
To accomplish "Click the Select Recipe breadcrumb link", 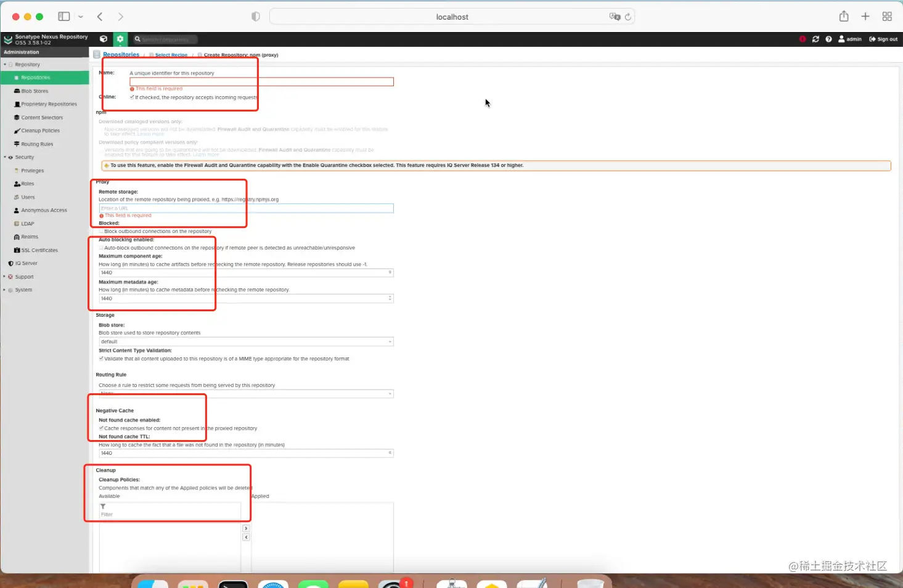I will click(x=171, y=55).
